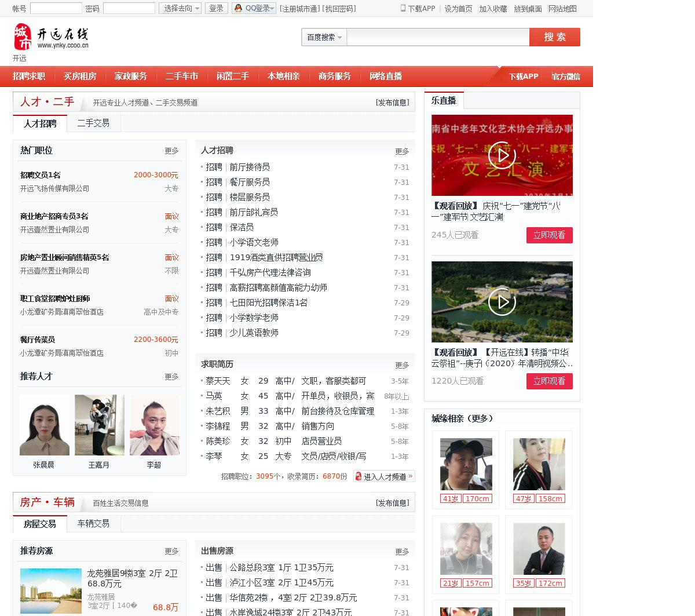This screenshot has height=616, width=695.
Task: Open the 餐厅传菜员 job listing
Action: point(38,340)
